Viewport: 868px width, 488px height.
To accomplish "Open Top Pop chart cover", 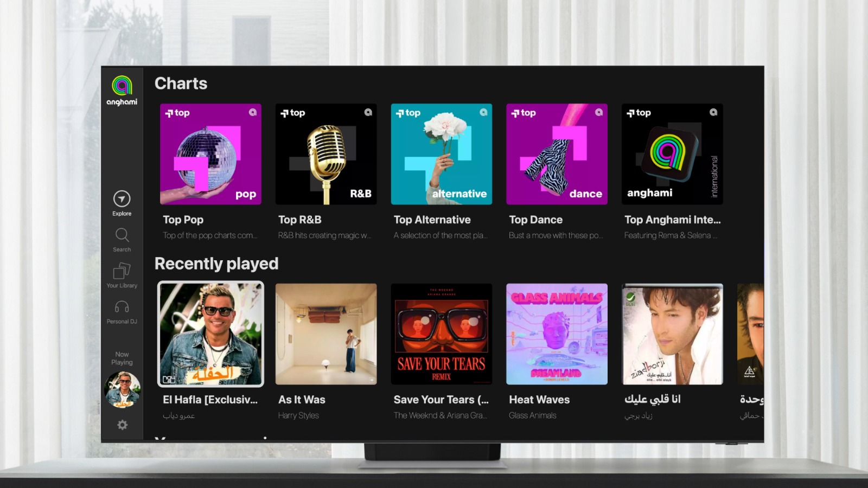I will [x=210, y=154].
